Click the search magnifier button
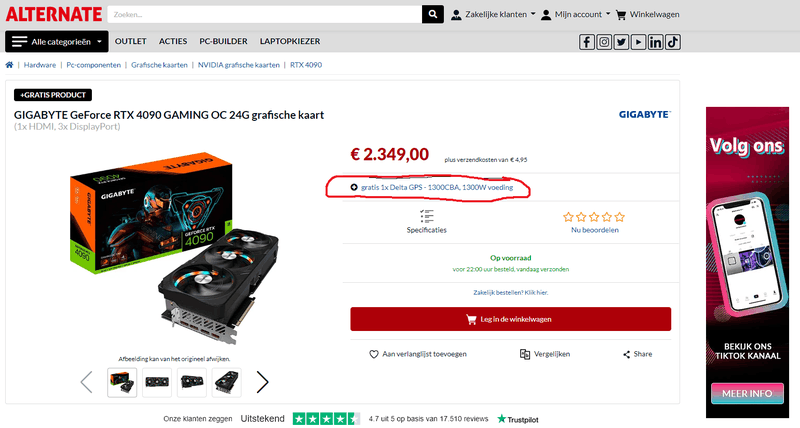This screenshot has height=428, width=800. pyautogui.click(x=433, y=14)
